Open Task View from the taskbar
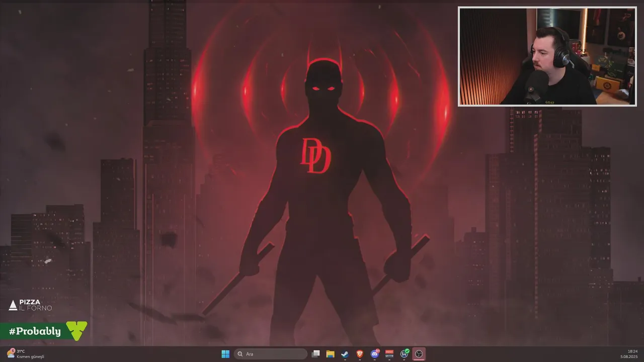 point(315,354)
